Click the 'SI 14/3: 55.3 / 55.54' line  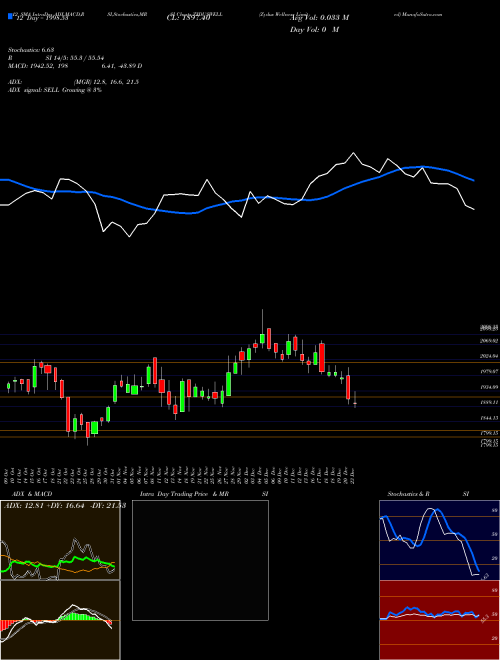[75, 58]
